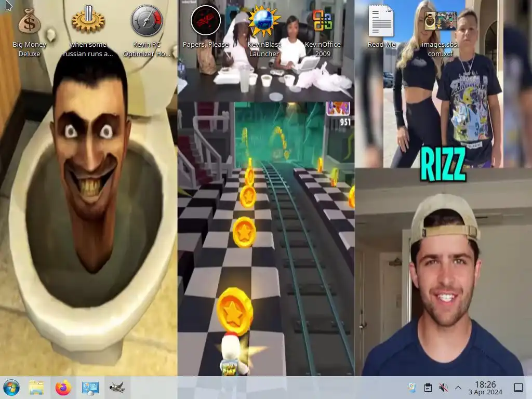
Task: Click the show desktop button
Action: click(x=518, y=388)
